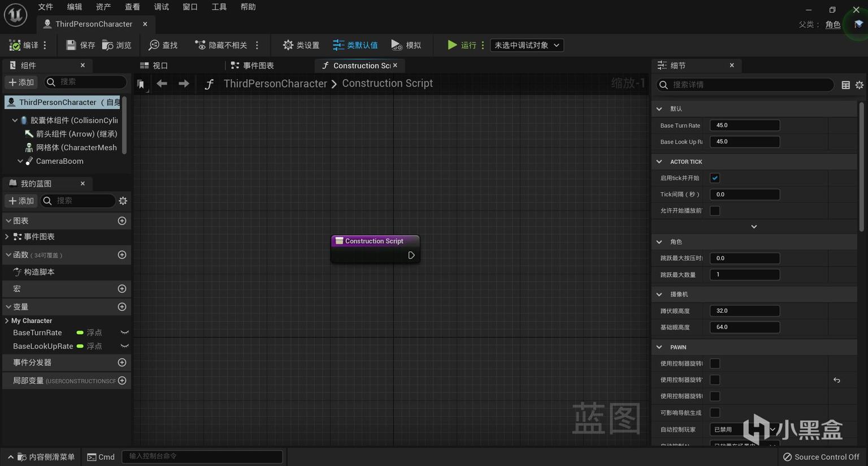The image size is (868, 466).
Task: Navigate back with the left arrow
Action: (162, 84)
